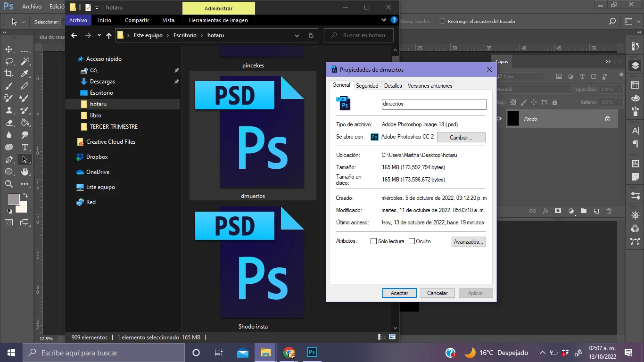Open the History panel icon
The height and width of the screenshot is (362, 644).
tap(635, 46)
